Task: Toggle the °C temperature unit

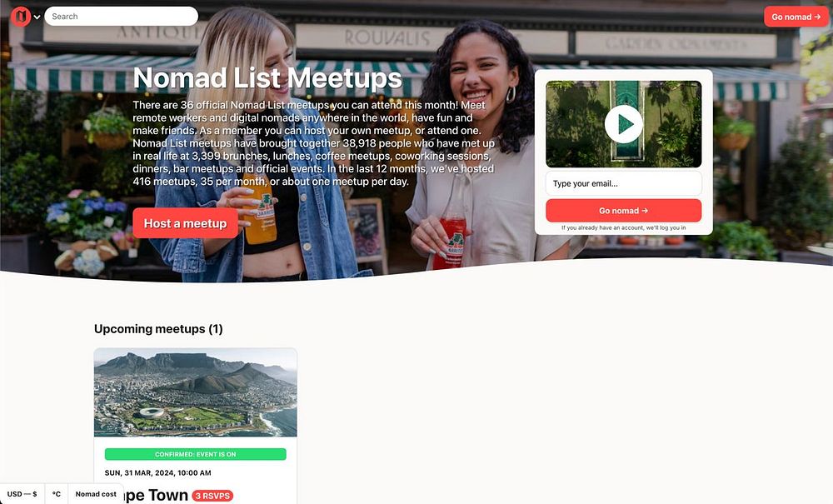Action: point(57,494)
